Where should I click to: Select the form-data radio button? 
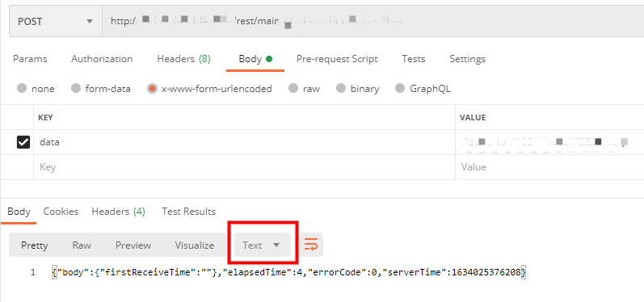pos(101,89)
